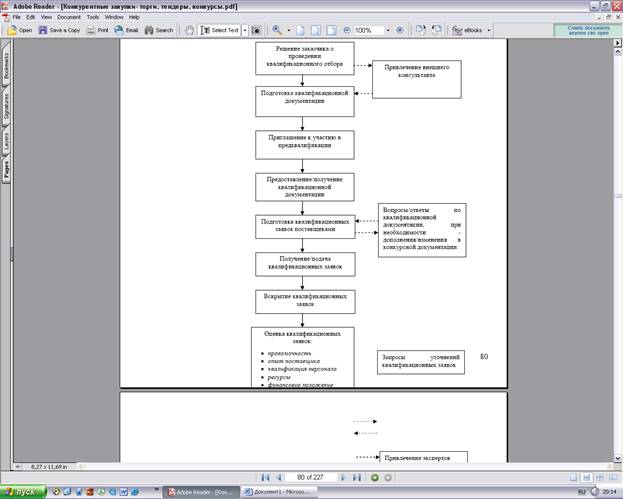
Task: Jump to the first page
Action: [x=264, y=478]
